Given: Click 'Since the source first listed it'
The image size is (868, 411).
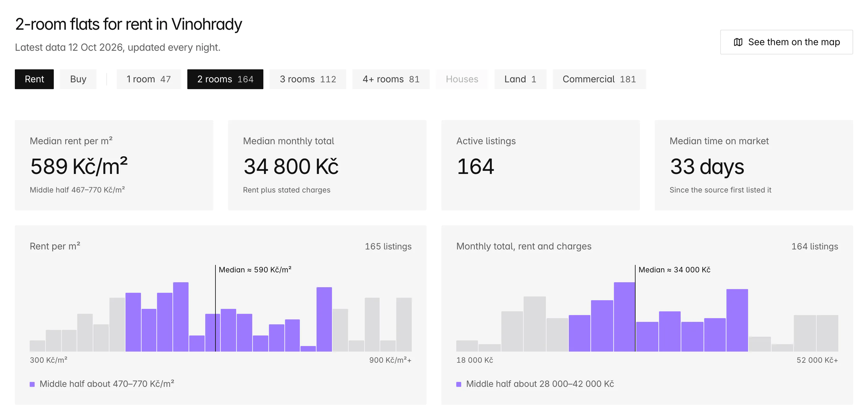Looking at the screenshot, I should (720, 190).
